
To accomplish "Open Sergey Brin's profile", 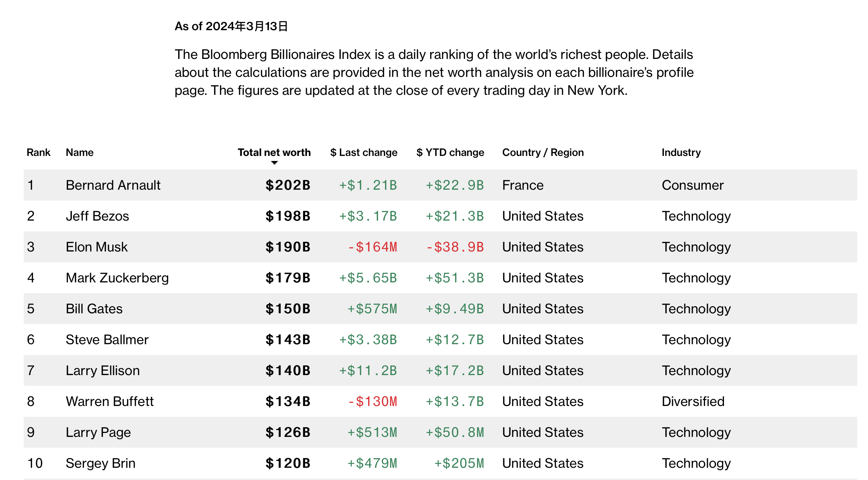I will (x=101, y=463).
